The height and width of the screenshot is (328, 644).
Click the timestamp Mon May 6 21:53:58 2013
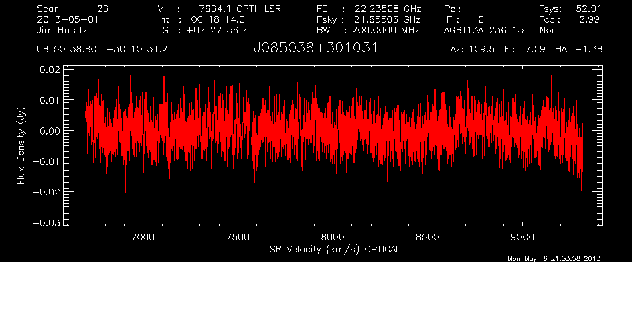tap(554, 258)
